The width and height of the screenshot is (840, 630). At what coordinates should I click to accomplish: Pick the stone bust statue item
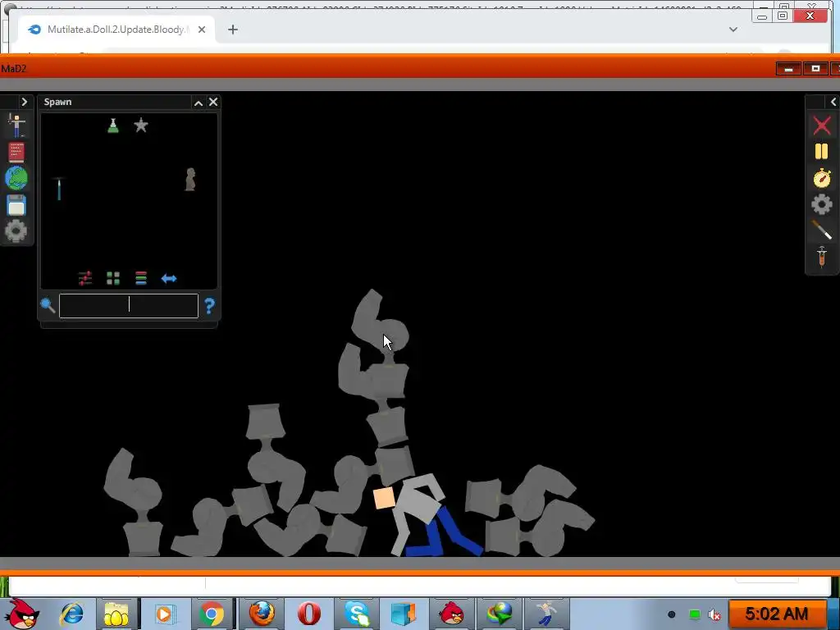pos(190,180)
